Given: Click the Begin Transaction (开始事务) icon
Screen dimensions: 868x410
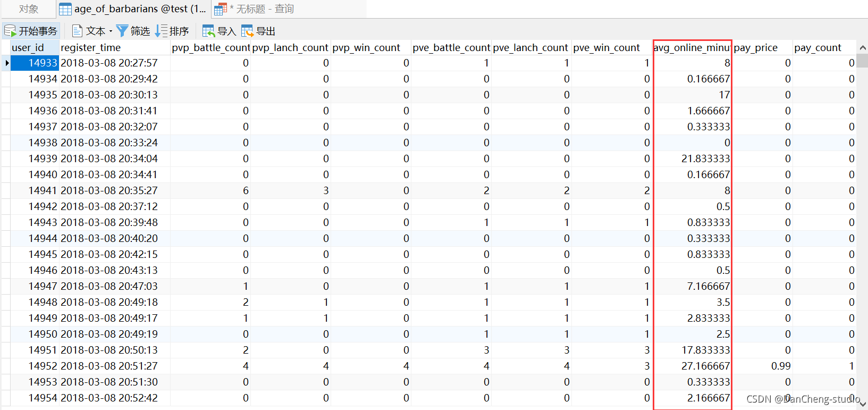Looking at the screenshot, I should [x=10, y=31].
